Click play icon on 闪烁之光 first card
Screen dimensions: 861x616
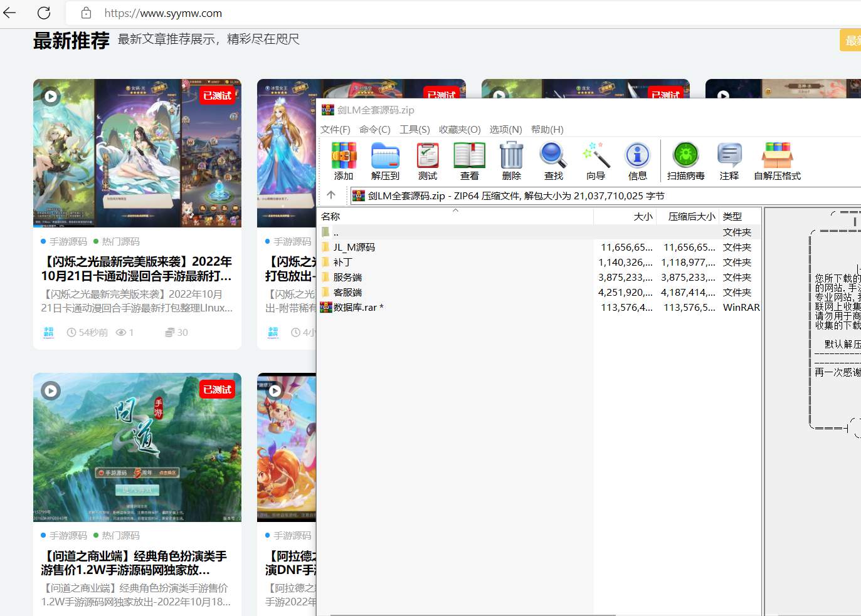pyautogui.click(x=51, y=97)
